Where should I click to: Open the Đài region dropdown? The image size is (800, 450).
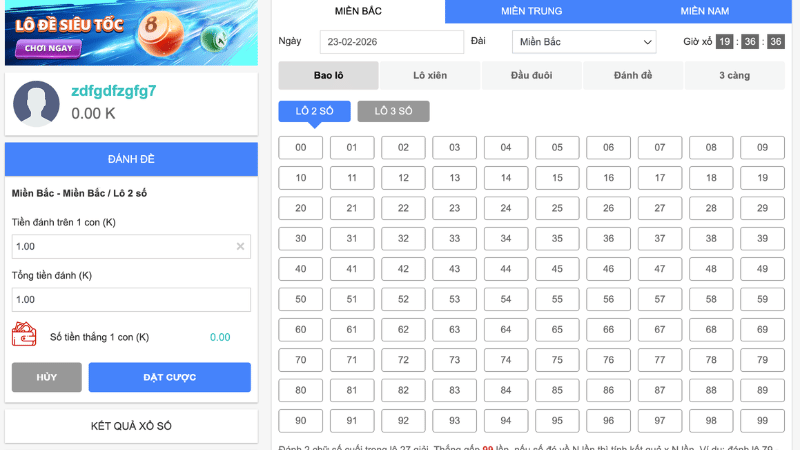tap(584, 42)
